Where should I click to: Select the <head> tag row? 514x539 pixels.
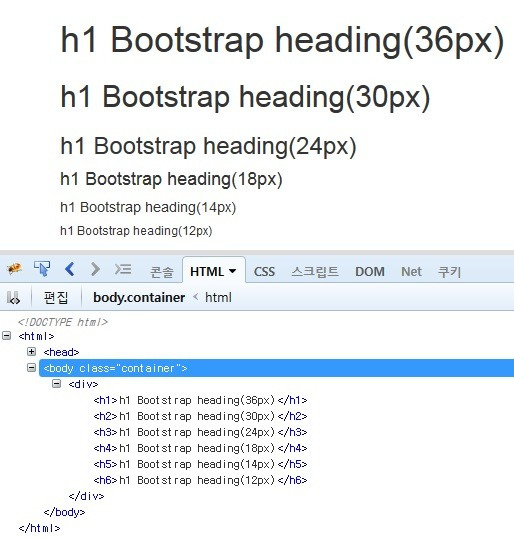click(x=62, y=352)
